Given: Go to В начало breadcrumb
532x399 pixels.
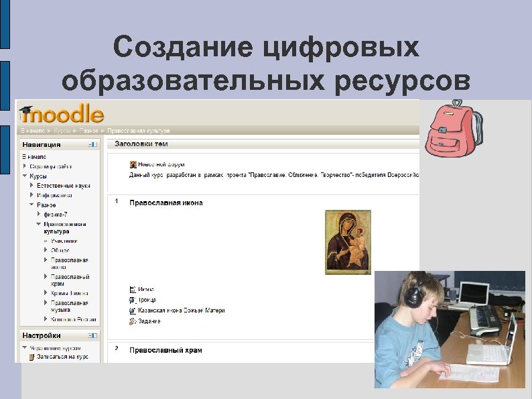Looking at the screenshot, I should coord(33,131).
